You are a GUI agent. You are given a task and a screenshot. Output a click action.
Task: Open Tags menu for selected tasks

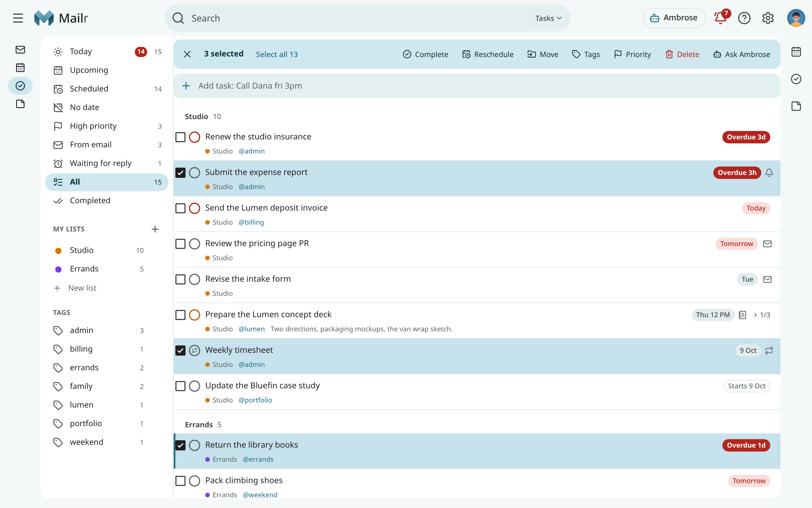pyautogui.click(x=586, y=54)
